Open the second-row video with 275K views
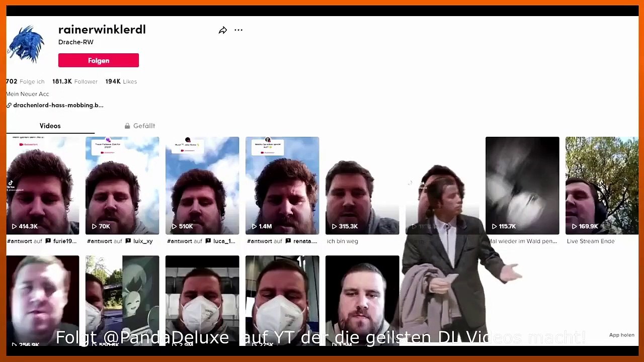Screen dimensions: 644x362 pos(282,301)
